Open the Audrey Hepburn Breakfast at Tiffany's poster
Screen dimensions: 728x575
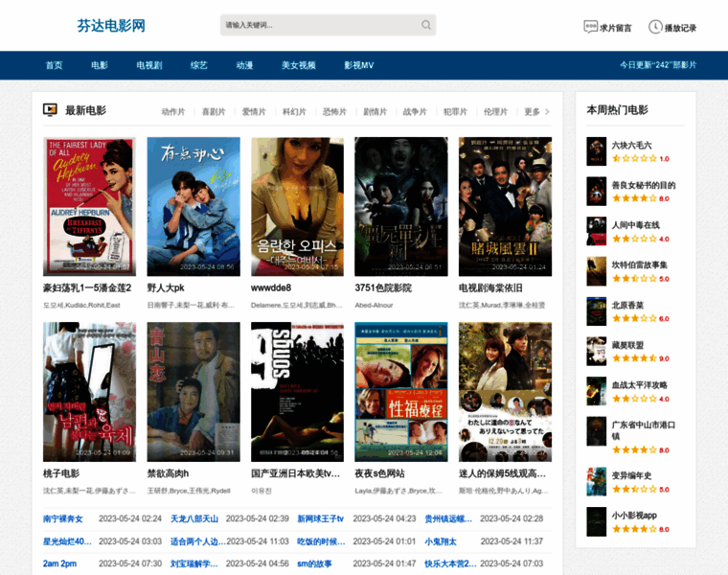[x=90, y=206]
